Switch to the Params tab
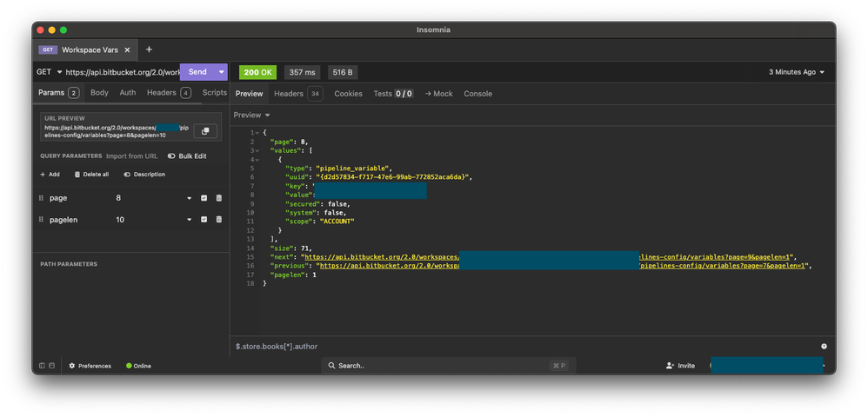 coord(58,93)
